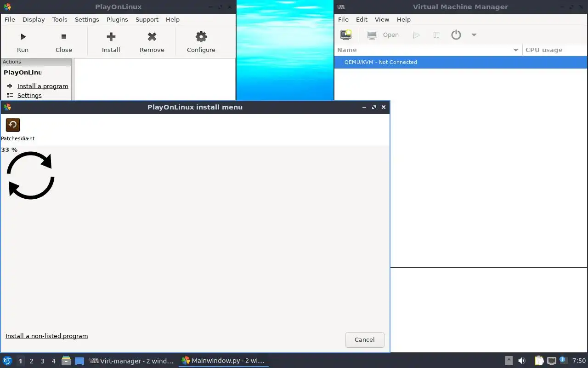This screenshot has width=588, height=368.
Task: Open Support menu in PlayOnLinux
Action: [147, 19]
